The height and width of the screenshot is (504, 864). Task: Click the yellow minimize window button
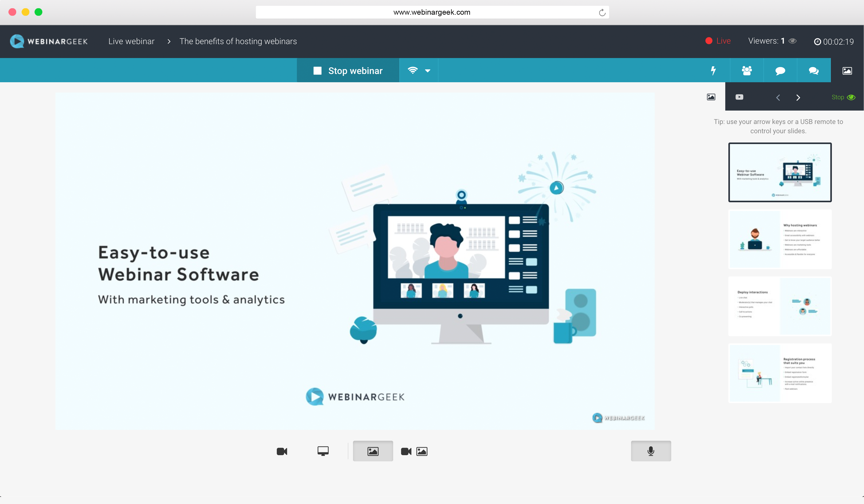[x=25, y=12]
